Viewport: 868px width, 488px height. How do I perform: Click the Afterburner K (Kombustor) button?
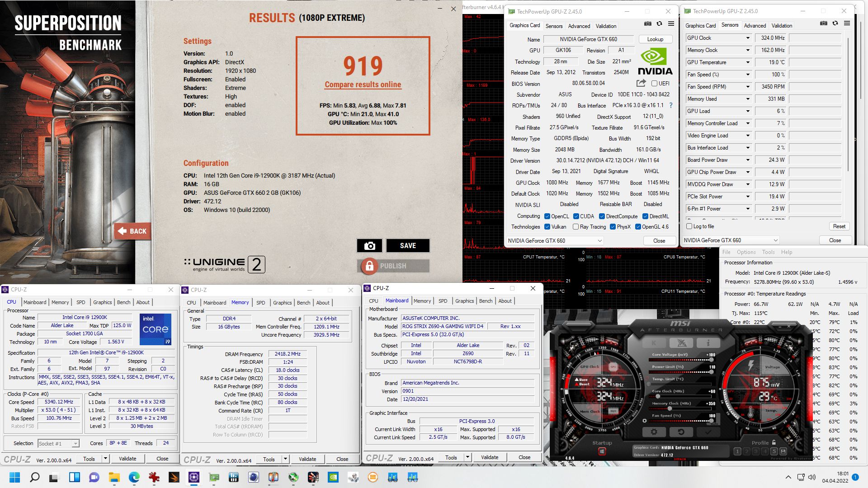click(x=654, y=343)
